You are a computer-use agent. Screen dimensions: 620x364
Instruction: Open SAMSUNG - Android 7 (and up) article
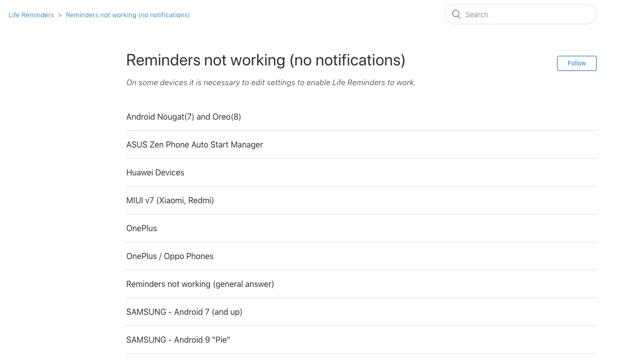(x=184, y=312)
